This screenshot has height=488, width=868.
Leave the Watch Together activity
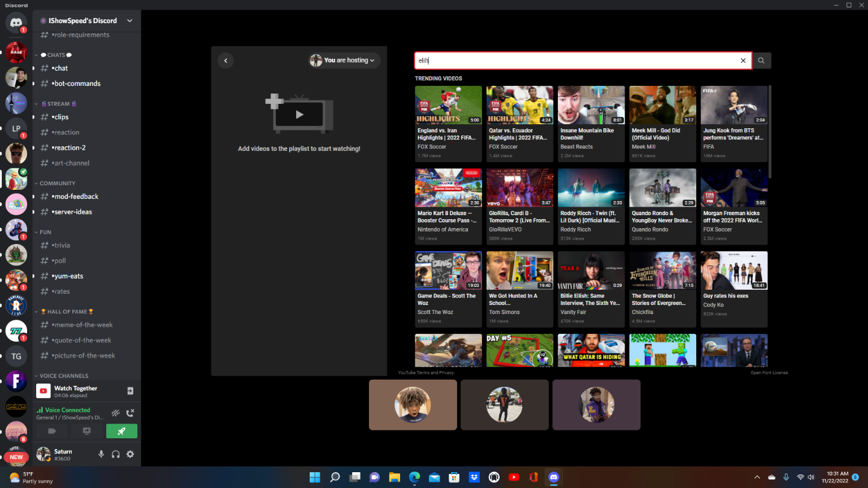(130, 391)
